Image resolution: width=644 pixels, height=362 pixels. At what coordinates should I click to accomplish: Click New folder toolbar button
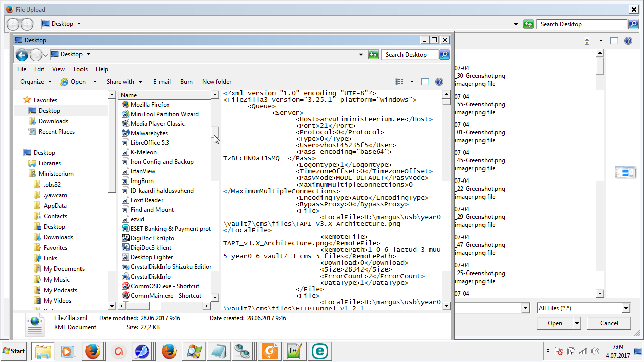(x=217, y=82)
